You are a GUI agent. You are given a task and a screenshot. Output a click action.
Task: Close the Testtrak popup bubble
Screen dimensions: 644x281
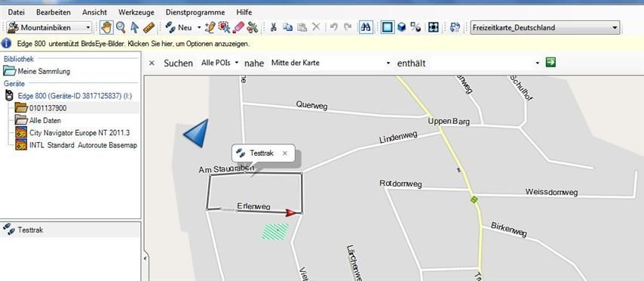(x=284, y=153)
